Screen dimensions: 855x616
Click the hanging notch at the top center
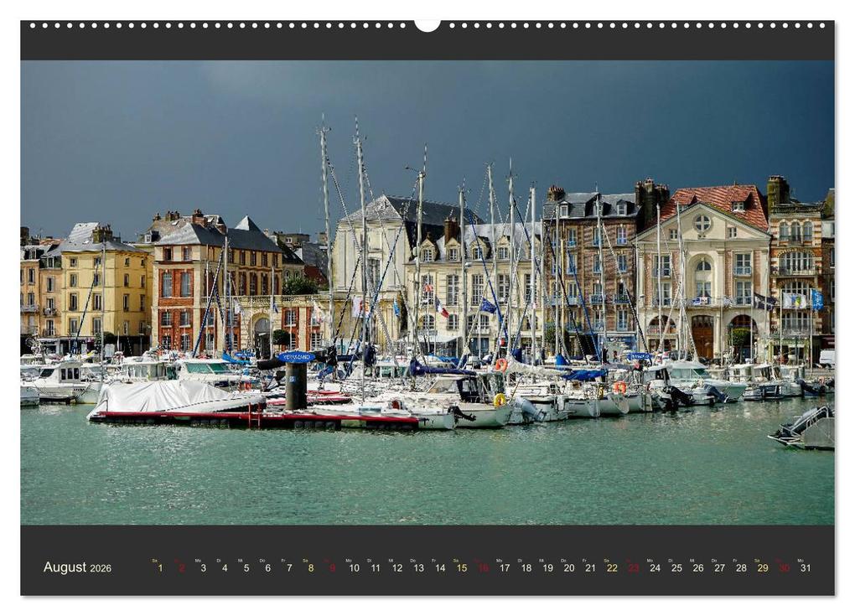click(427, 25)
